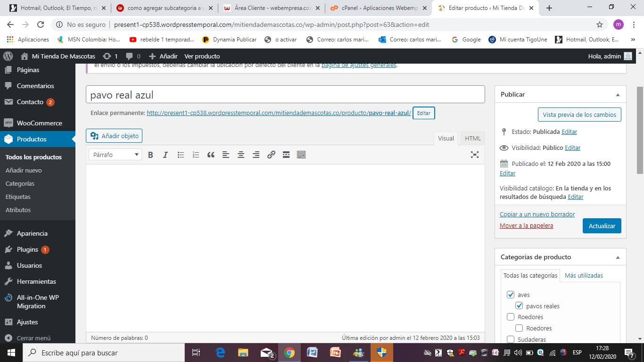The image size is (644, 362).
Task: Enter distraction-free fullscreen writing mode
Action: coord(475,155)
